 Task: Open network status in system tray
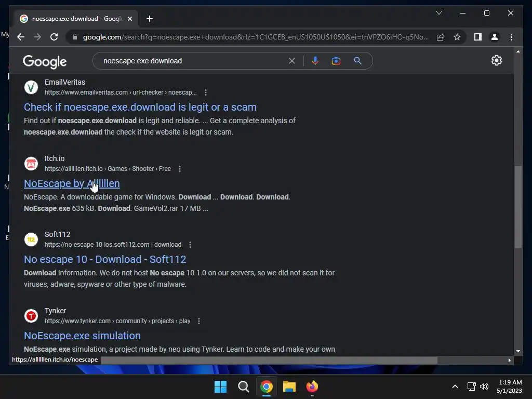(x=472, y=387)
